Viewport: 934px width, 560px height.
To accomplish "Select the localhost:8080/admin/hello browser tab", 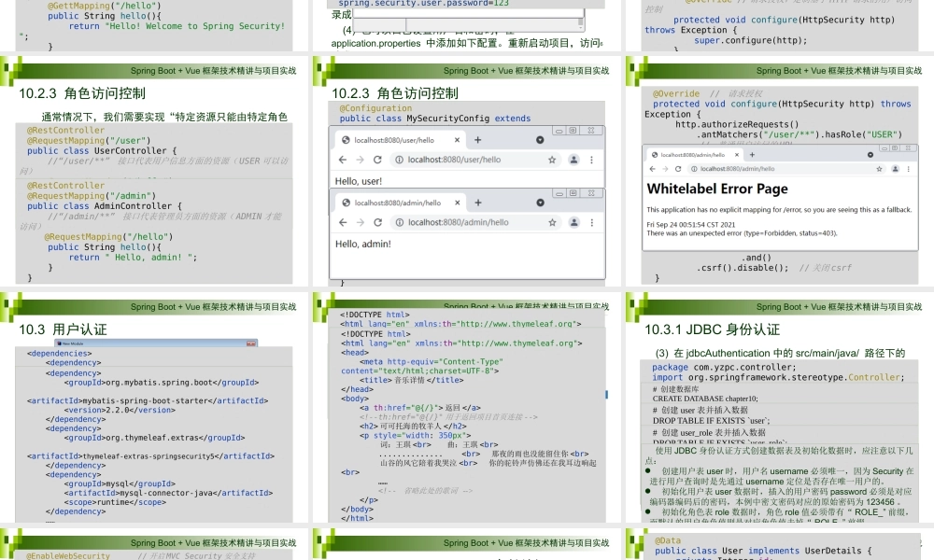I will click(x=397, y=204).
